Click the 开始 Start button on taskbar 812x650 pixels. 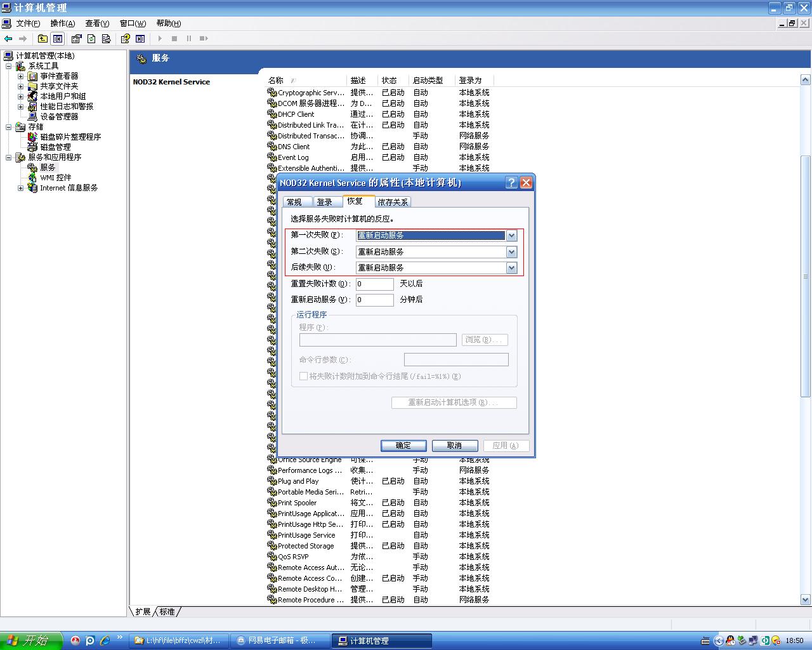click(x=30, y=640)
